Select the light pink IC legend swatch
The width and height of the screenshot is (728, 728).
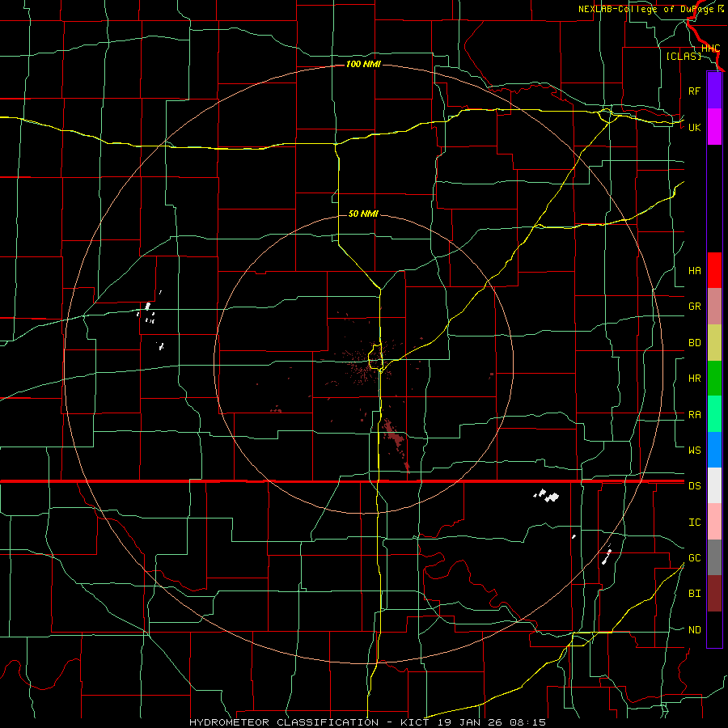pos(714,522)
